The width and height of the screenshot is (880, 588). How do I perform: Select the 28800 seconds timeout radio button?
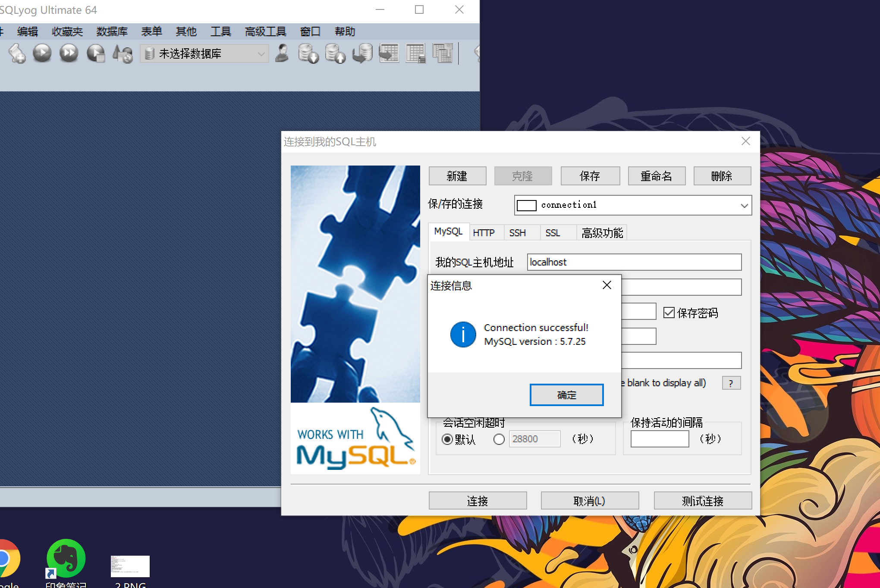pyautogui.click(x=499, y=439)
